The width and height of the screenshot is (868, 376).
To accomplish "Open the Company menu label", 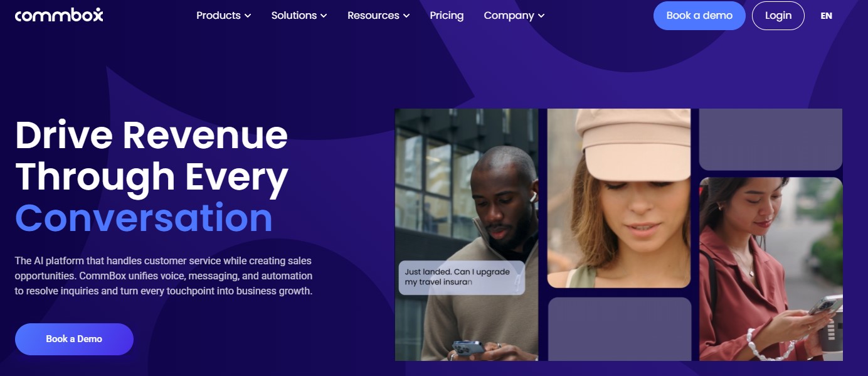I will [509, 15].
